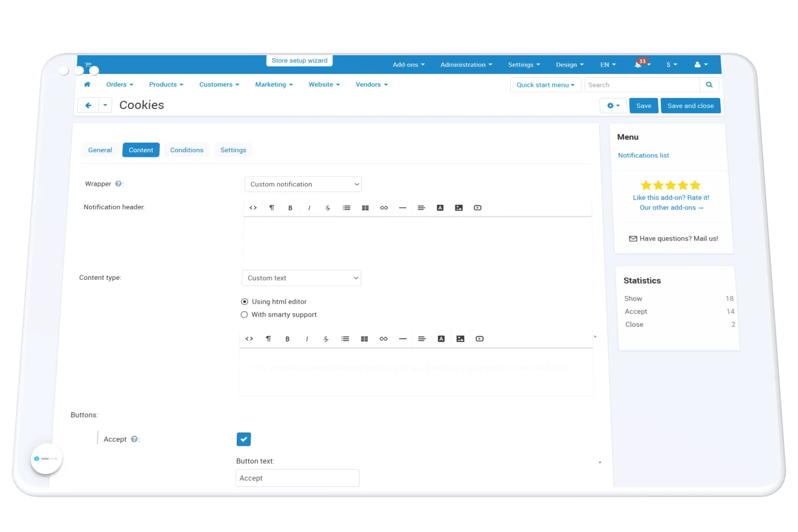
Task: Open the notifications bell with badge 33
Action: pyautogui.click(x=638, y=65)
